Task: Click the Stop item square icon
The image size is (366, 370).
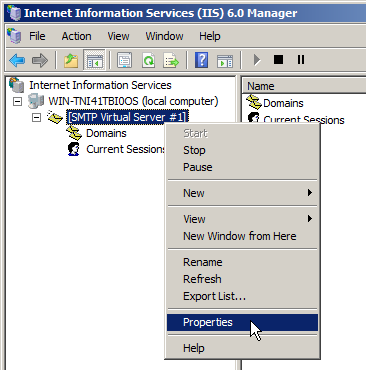Action: pyautogui.click(x=278, y=60)
